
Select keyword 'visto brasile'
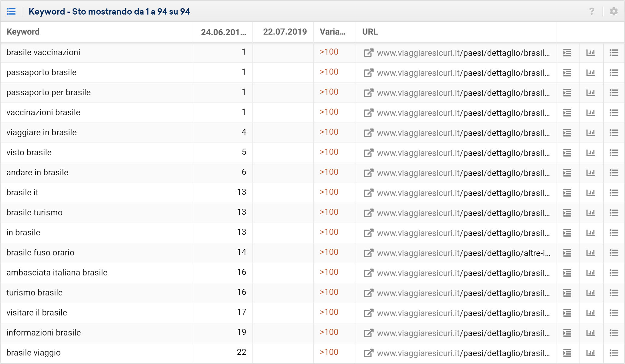[29, 153]
